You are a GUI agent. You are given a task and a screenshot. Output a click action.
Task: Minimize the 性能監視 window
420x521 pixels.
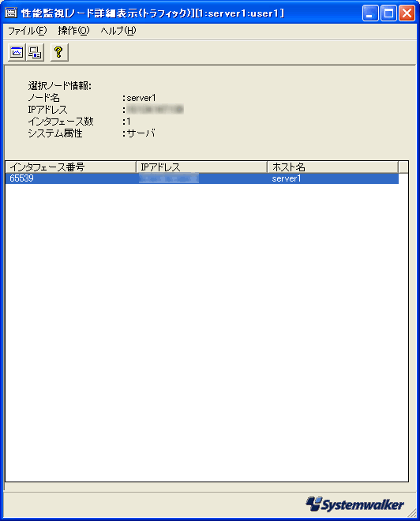click(370, 13)
